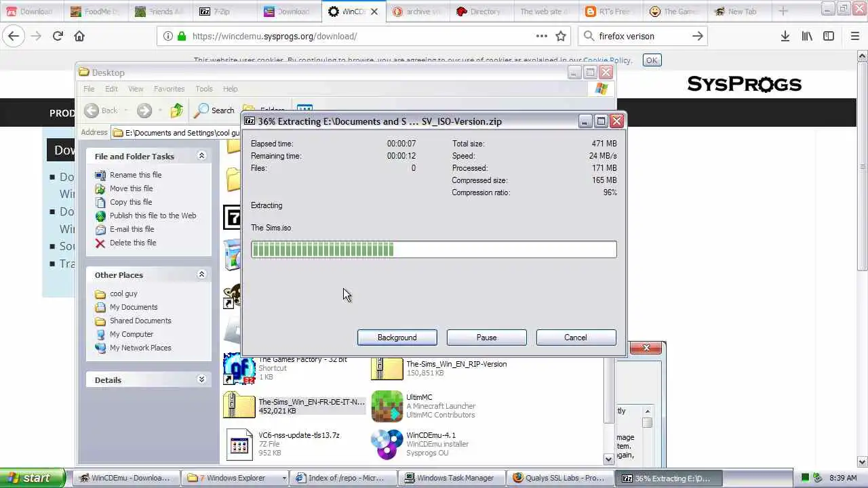The image size is (868, 488).
Task: Close the WinCDEmu browser tab
Action: (374, 12)
